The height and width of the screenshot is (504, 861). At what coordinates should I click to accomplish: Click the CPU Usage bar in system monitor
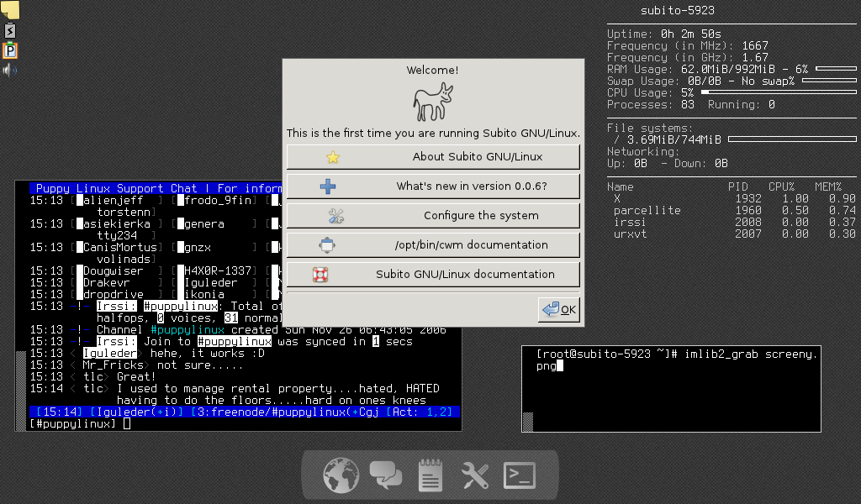click(779, 92)
